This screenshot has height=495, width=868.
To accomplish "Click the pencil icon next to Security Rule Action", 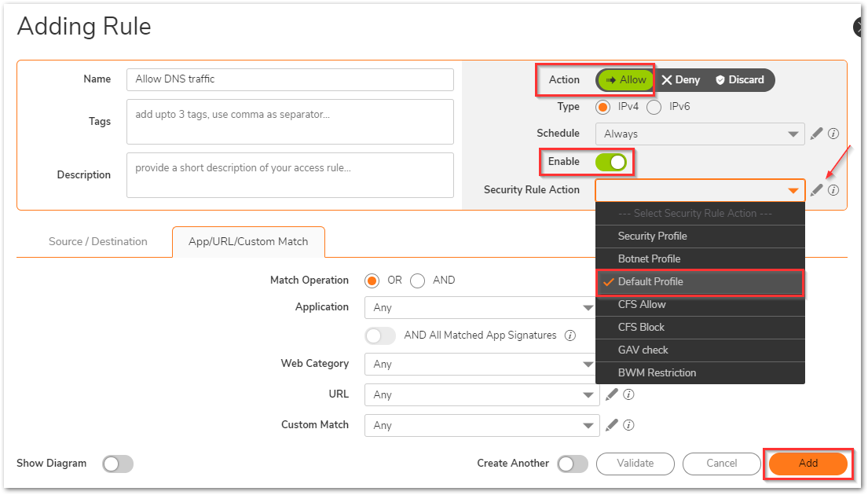I will 816,190.
